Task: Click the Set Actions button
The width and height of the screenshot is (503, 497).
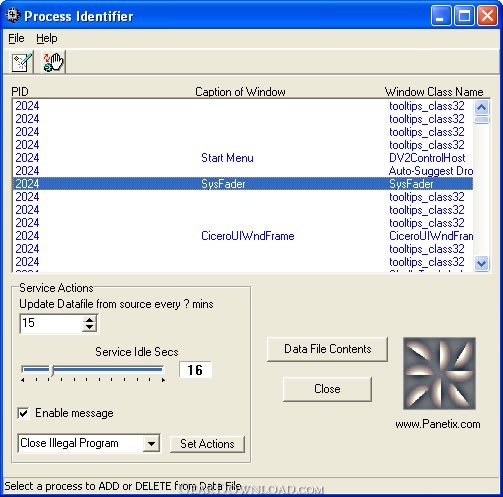Action: (207, 444)
